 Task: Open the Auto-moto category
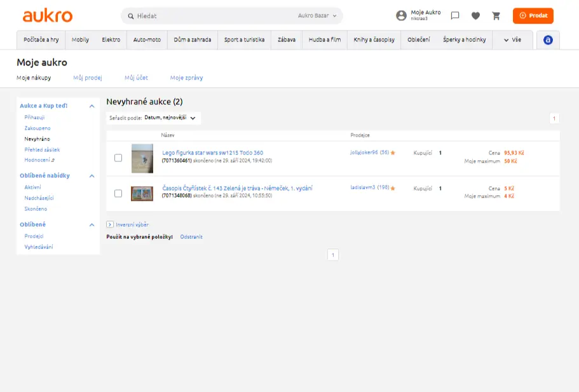(147, 40)
